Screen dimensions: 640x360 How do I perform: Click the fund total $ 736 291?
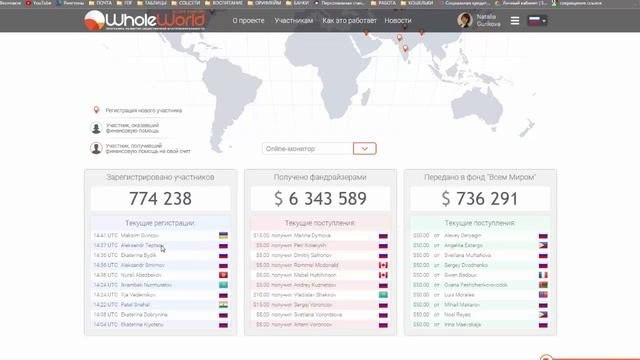(x=480, y=199)
